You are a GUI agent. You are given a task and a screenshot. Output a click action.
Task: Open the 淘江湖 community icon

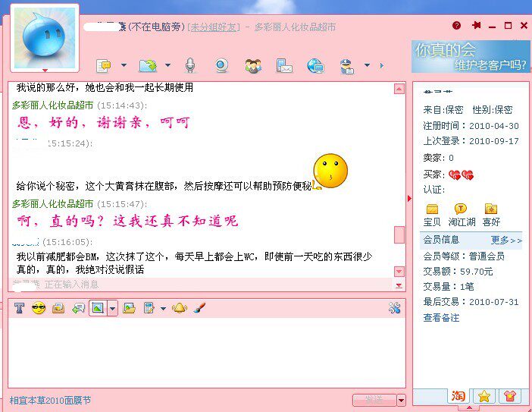(462, 215)
